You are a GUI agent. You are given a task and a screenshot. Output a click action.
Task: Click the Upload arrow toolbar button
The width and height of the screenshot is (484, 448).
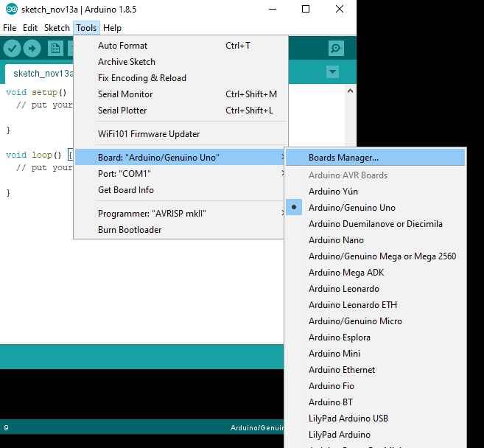[32, 49]
